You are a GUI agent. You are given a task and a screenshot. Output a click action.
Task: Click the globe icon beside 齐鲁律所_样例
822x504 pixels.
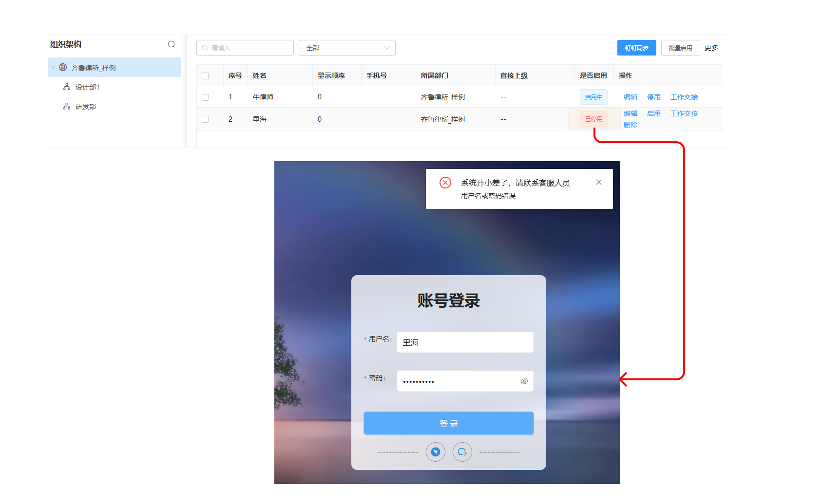point(63,67)
